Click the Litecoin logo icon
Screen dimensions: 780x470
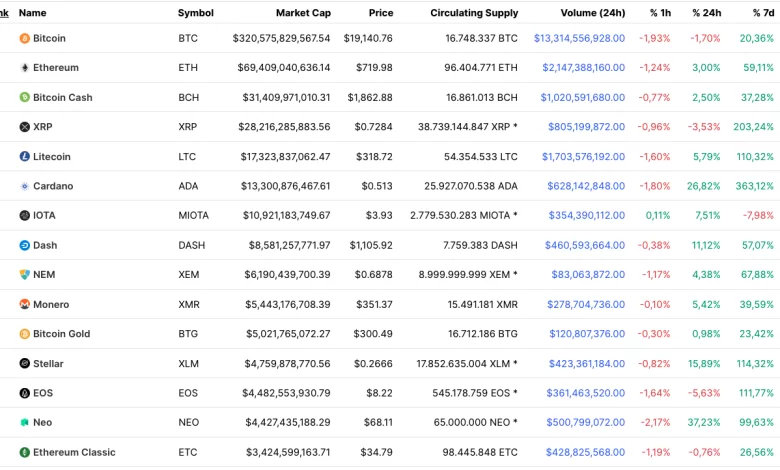pyautogui.click(x=25, y=157)
